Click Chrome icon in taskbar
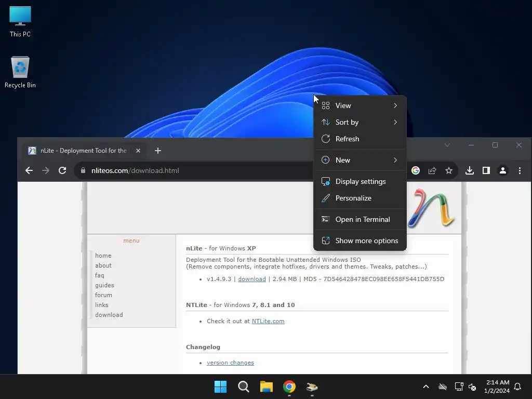The height and width of the screenshot is (399, 532). click(x=289, y=387)
